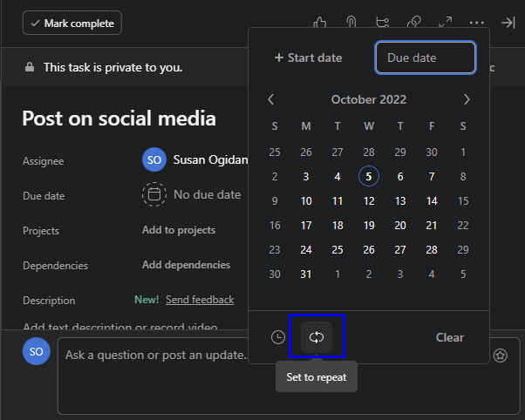The image size is (525, 420).
Task: Click the Add text description field
Action: 119,326
